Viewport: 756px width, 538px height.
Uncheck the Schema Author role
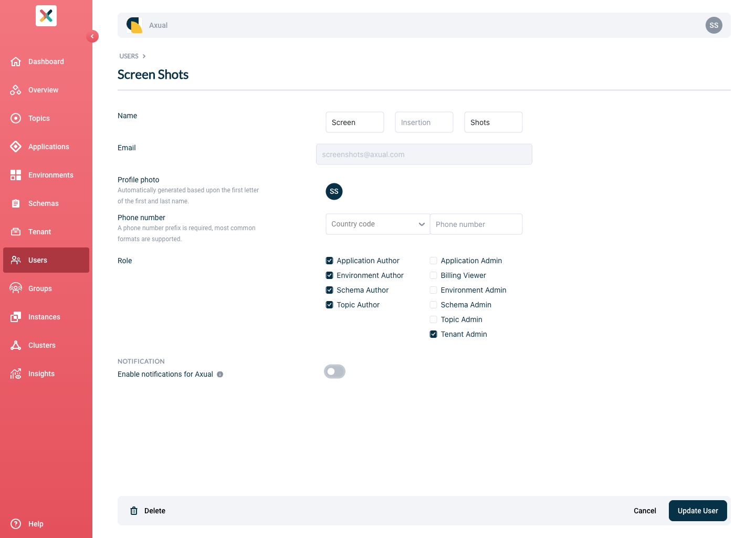tap(329, 290)
